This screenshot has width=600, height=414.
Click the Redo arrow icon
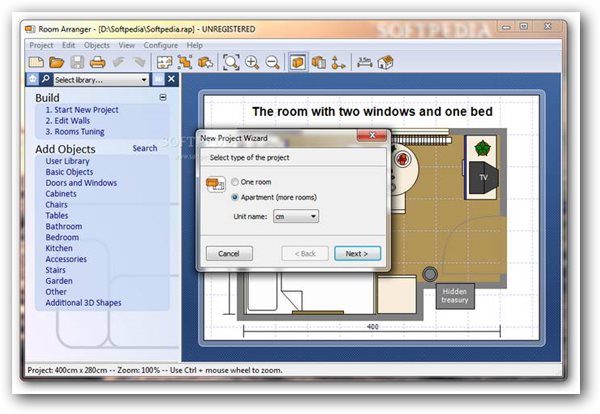pos(139,62)
